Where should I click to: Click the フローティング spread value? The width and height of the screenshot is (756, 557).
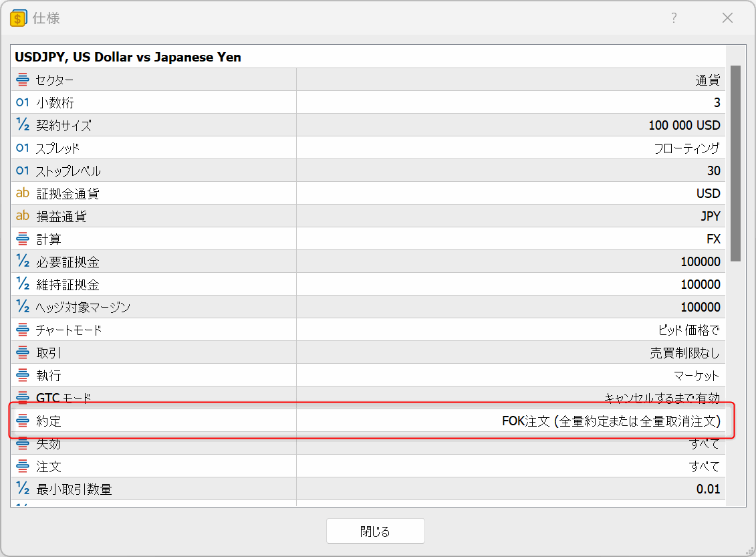(x=686, y=148)
